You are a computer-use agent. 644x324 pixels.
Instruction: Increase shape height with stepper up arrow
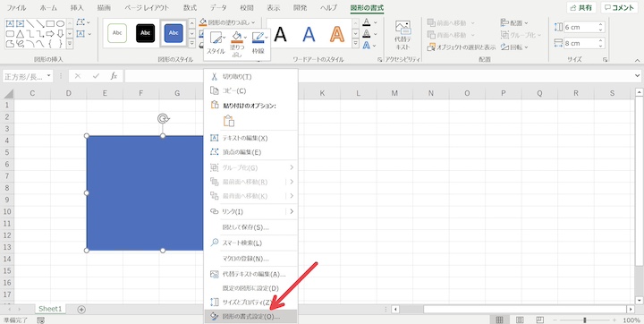[601, 25]
